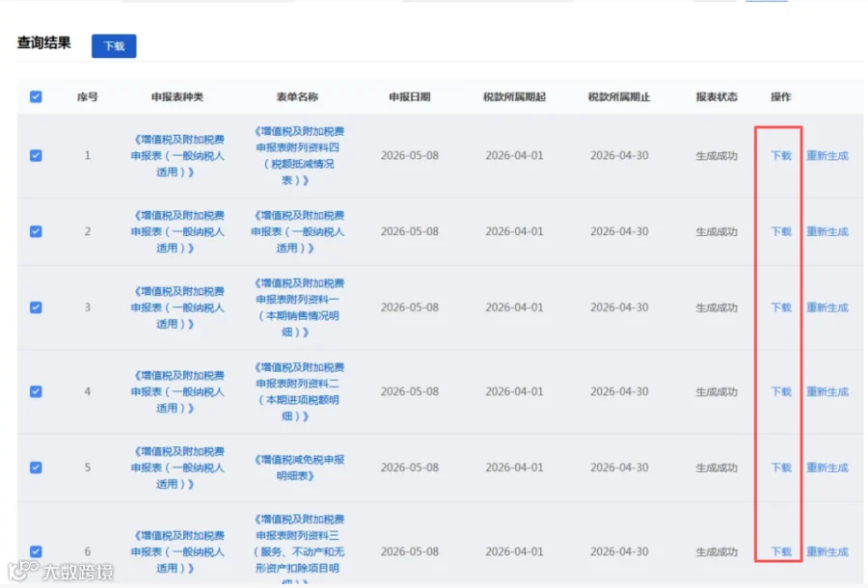Click 生成成功 status in row 5
This screenshot has width=868, height=588.
[717, 468]
